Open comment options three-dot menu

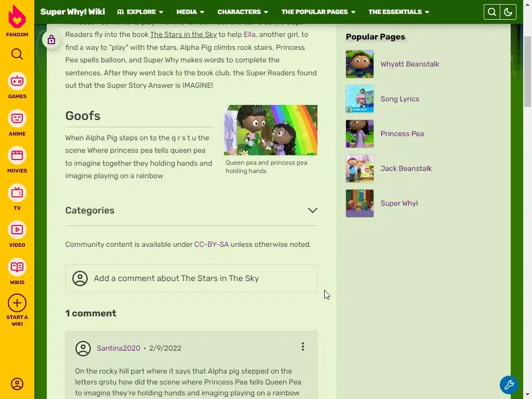click(x=303, y=347)
